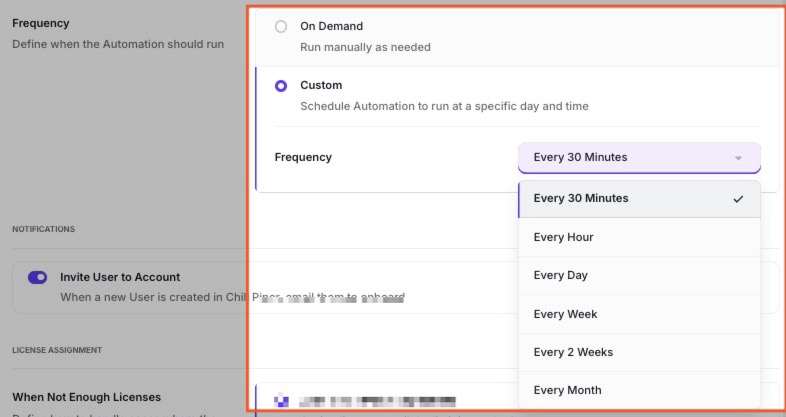Screen dimensions: 786x417
Task: Click the NOTIFICATIONS section header
Action: tap(43, 229)
